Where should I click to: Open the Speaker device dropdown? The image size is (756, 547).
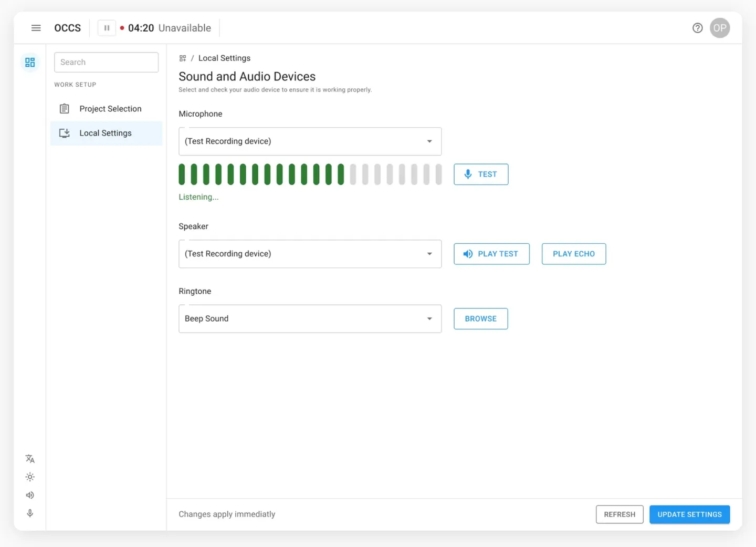click(310, 254)
